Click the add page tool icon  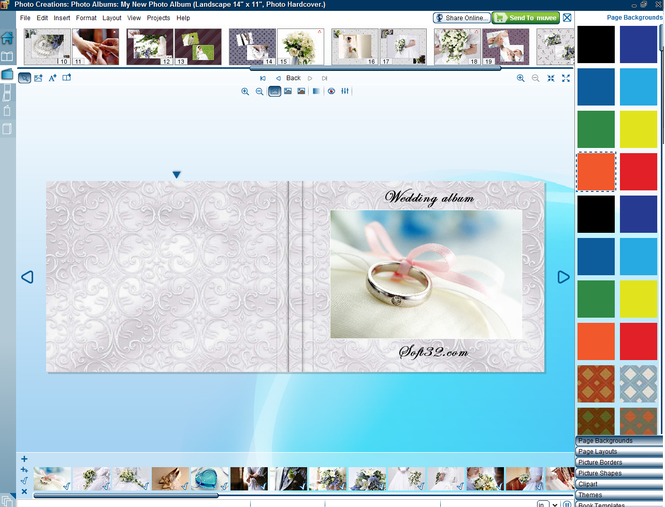pos(67,78)
